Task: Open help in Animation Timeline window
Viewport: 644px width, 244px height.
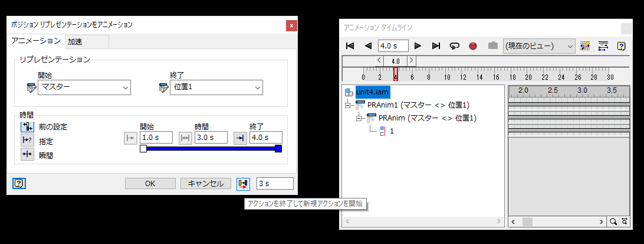Action: tap(622, 45)
